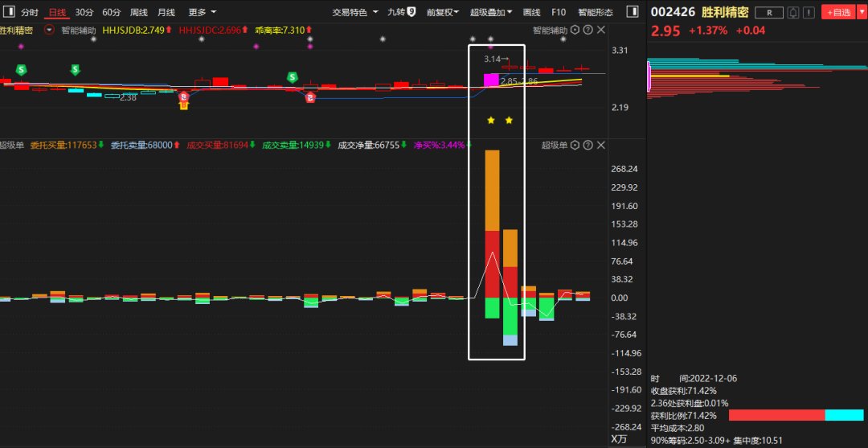Click the stock code 002426

pyautogui.click(x=672, y=12)
